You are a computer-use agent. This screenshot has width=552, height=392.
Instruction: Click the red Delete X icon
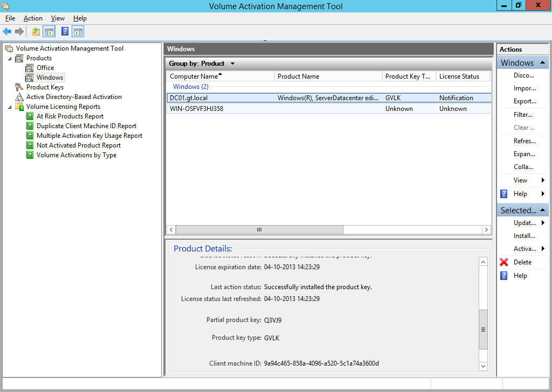(504, 262)
